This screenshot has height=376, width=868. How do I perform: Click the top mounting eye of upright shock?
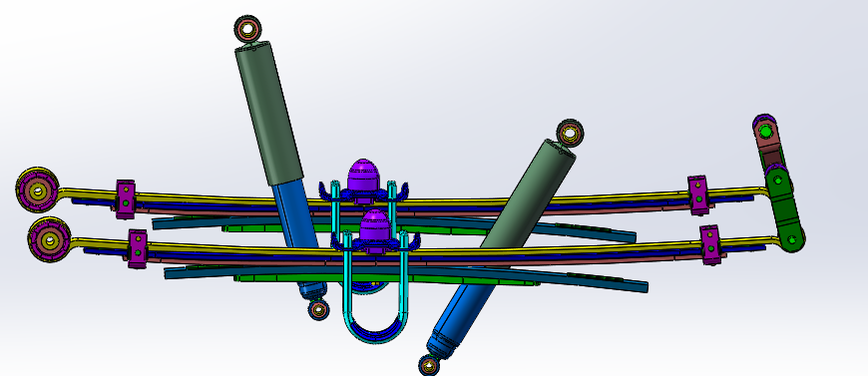tap(246, 29)
